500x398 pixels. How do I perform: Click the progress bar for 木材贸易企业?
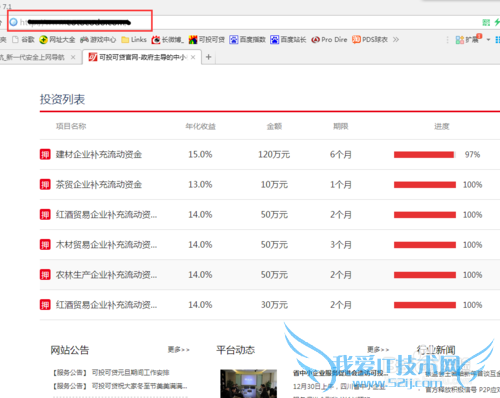click(x=425, y=245)
